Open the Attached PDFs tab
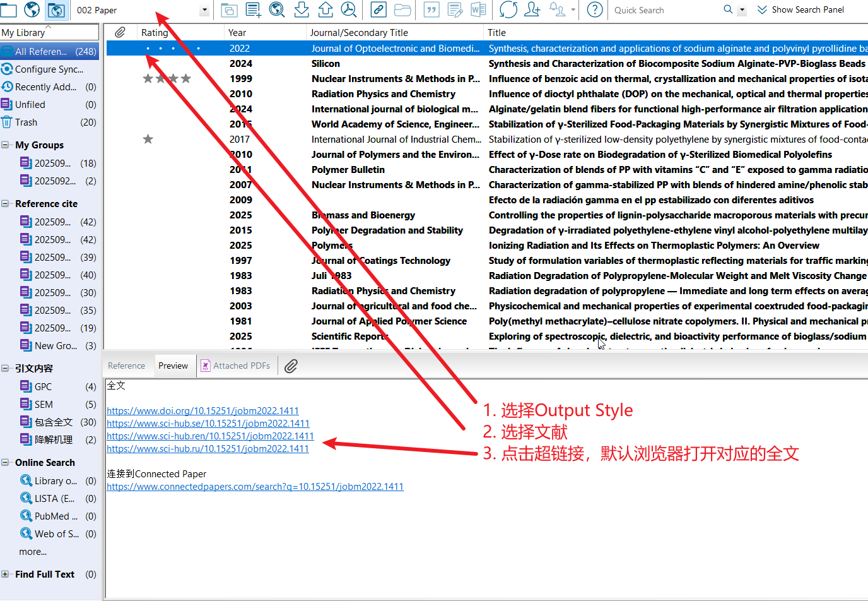 235,366
